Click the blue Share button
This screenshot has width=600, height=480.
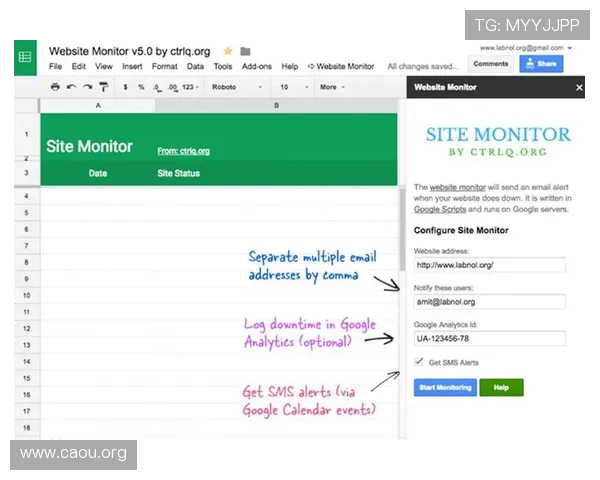pyautogui.click(x=541, y=64)
